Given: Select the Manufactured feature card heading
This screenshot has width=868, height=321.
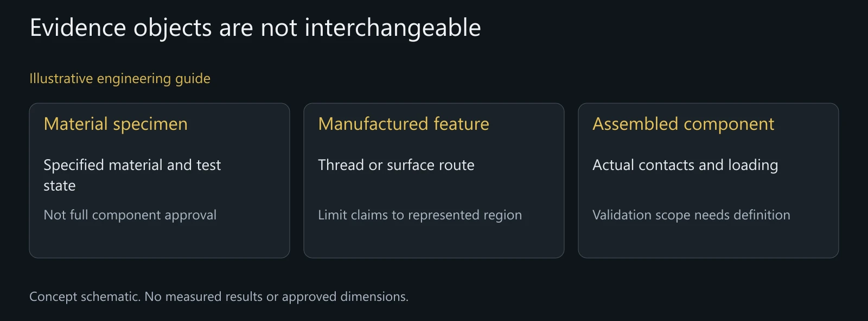Looking at the screenshot, I should click(404, 124).
